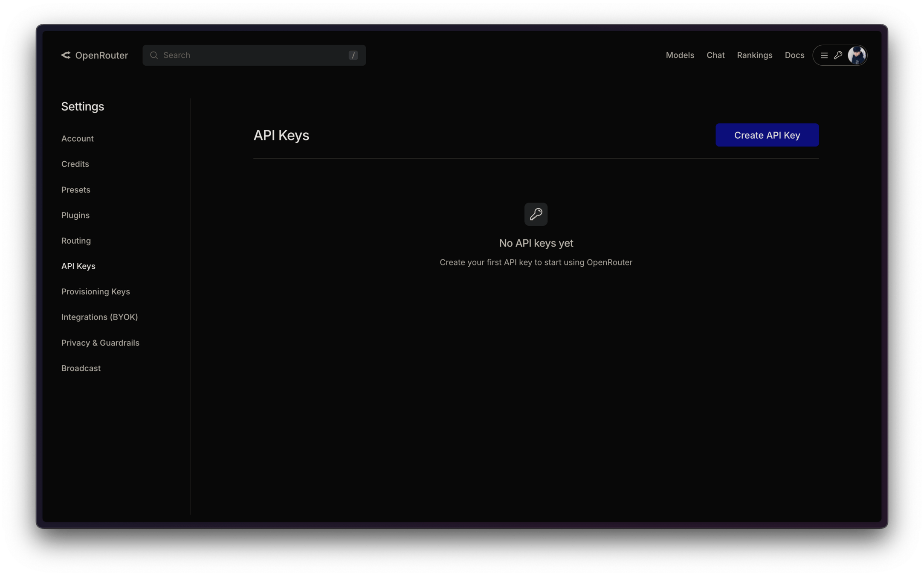Open the Credits settings section

[75, 164]
